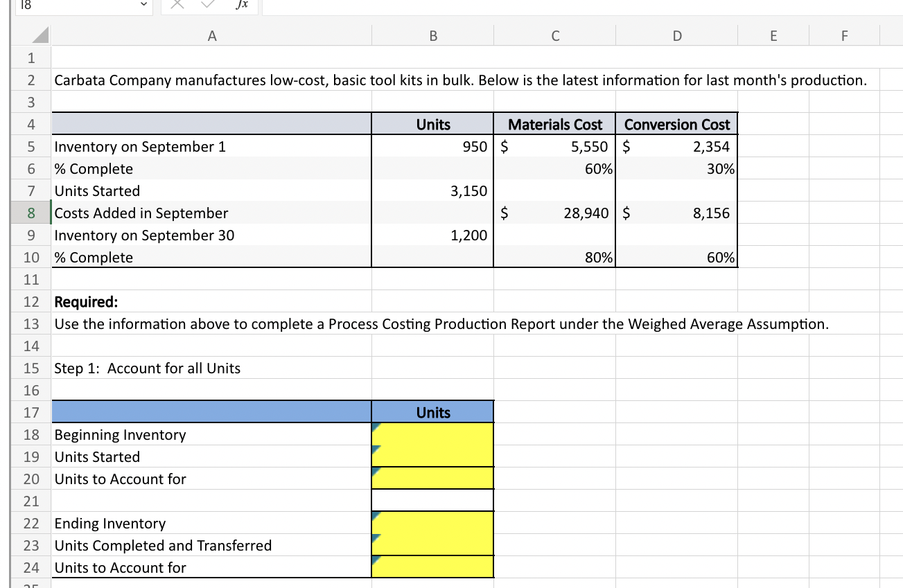Select the 30% conversion complete cell
903x588 pixels.
676,168
